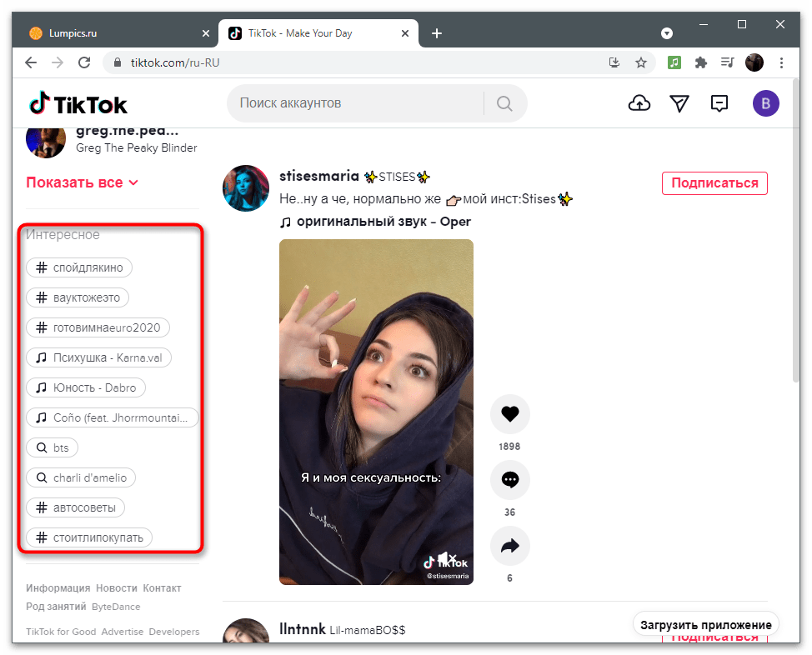The width and height of the screenshot is (812, 655).
Task: Open the sound Юность - Dabro
Action: [x=85, y=387]
